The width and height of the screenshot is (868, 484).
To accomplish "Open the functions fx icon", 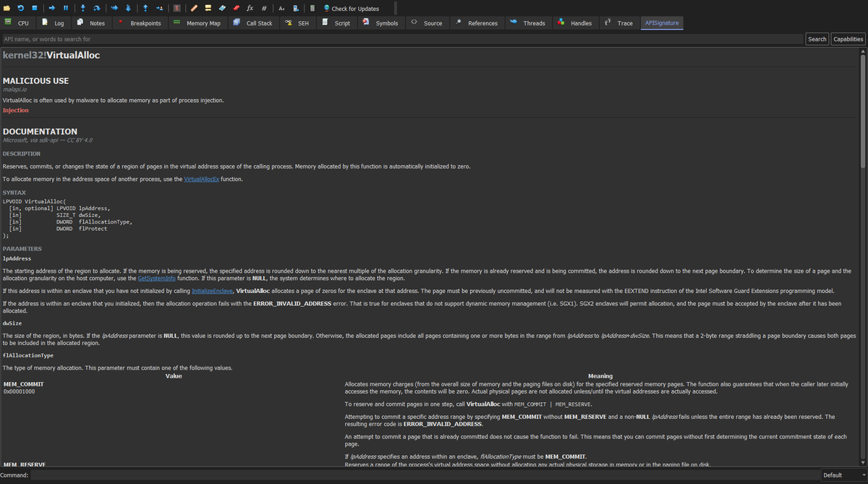I will point(250,8).
